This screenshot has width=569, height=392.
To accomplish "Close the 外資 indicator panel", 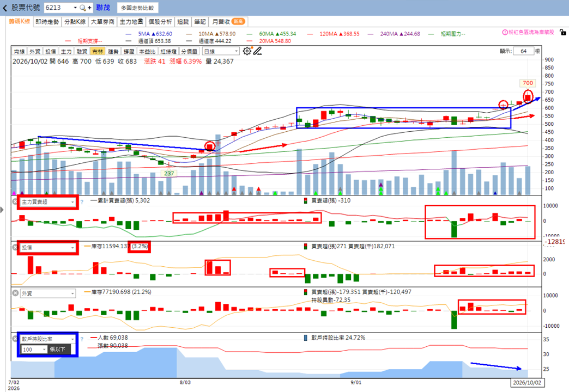I will (x=15, y=293).
